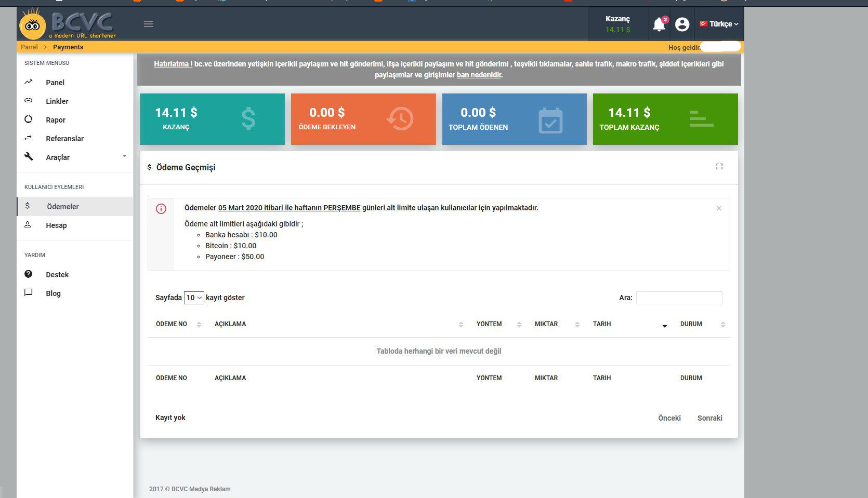Go to Linkler in sidebar menu
The width and height of the screenshot is (868, 498).
tap(57, 101)
